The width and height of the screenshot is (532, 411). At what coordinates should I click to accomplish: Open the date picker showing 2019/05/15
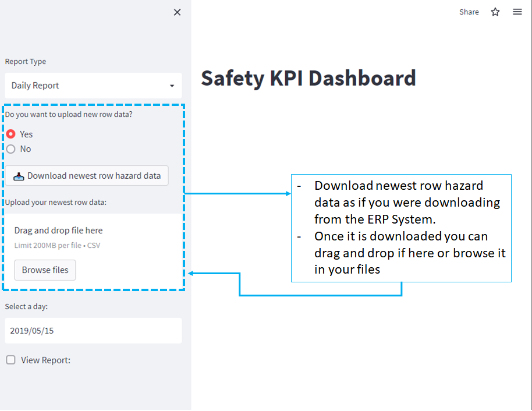click(93, 330)
